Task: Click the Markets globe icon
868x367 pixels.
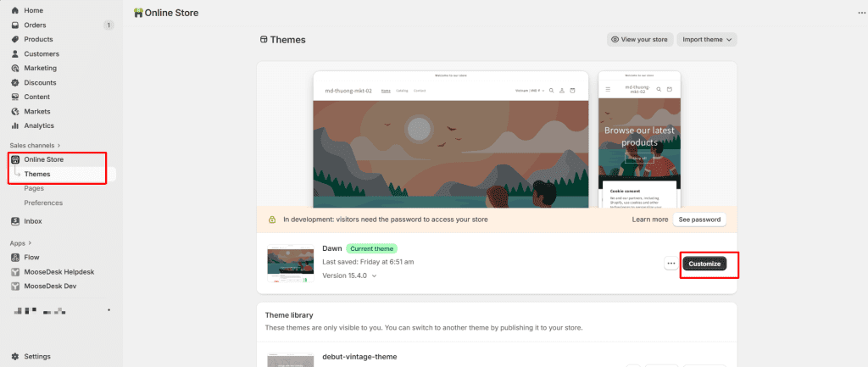Action: pos(15,111)
